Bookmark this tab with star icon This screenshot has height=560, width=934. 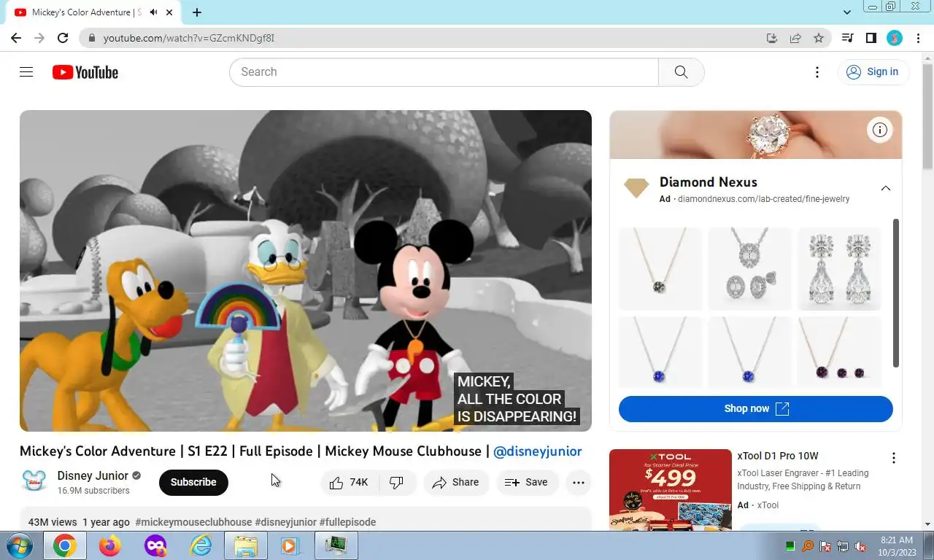[819, 38]
